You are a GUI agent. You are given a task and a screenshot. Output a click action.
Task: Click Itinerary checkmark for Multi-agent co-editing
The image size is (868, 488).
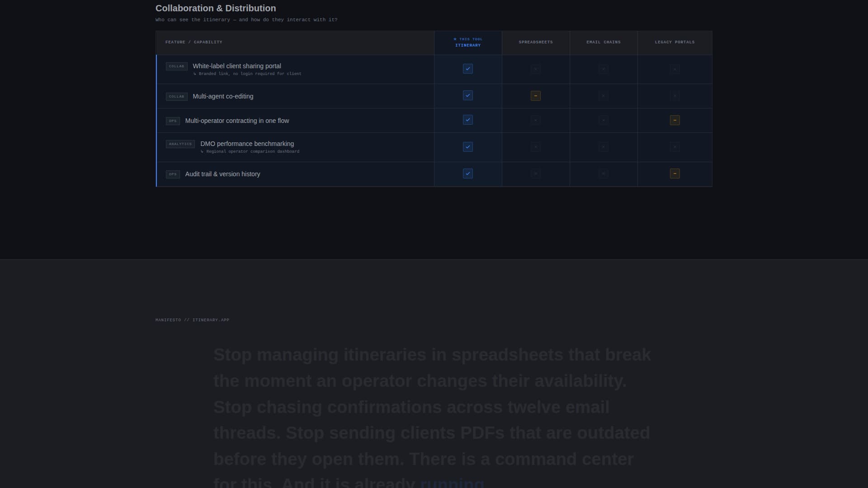(468, 95)
